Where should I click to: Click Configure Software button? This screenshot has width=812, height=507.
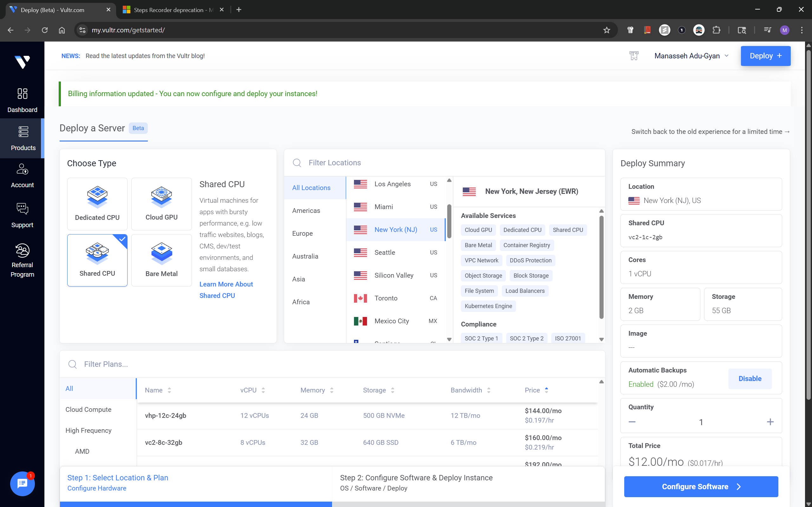[x=701, y=486]
